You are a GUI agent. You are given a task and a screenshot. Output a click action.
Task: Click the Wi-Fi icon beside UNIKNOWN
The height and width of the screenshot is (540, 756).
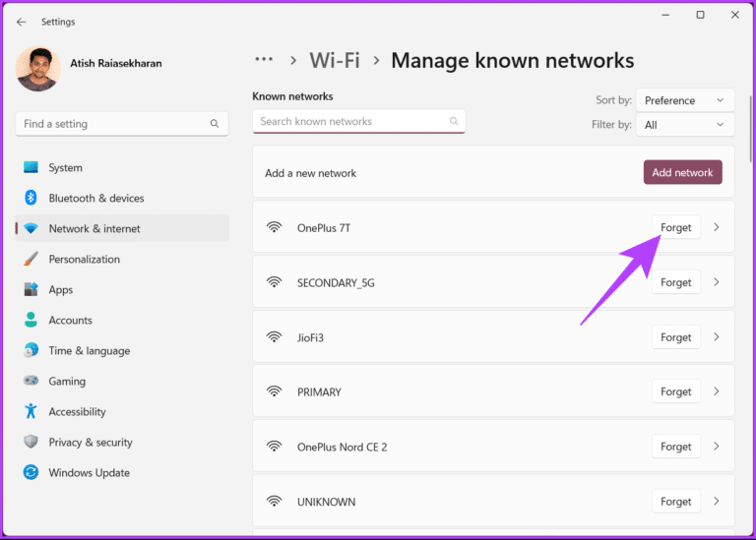275,502
